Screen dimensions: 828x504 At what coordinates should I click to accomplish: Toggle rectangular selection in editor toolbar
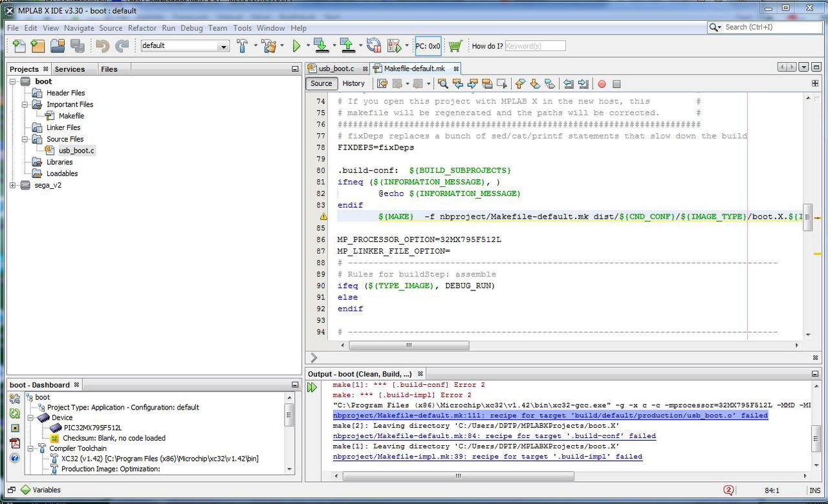click(x=501, y=83)
